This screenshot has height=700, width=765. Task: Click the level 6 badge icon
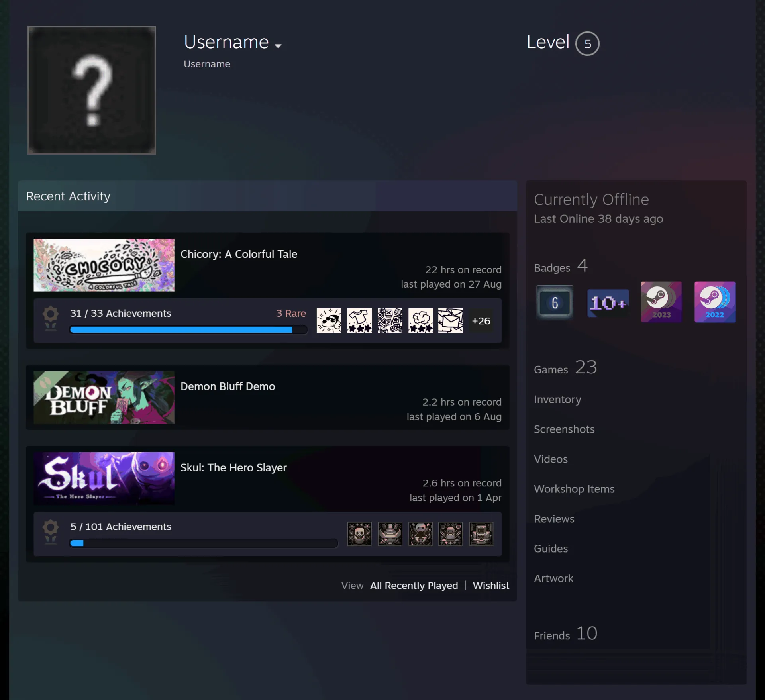555,302
